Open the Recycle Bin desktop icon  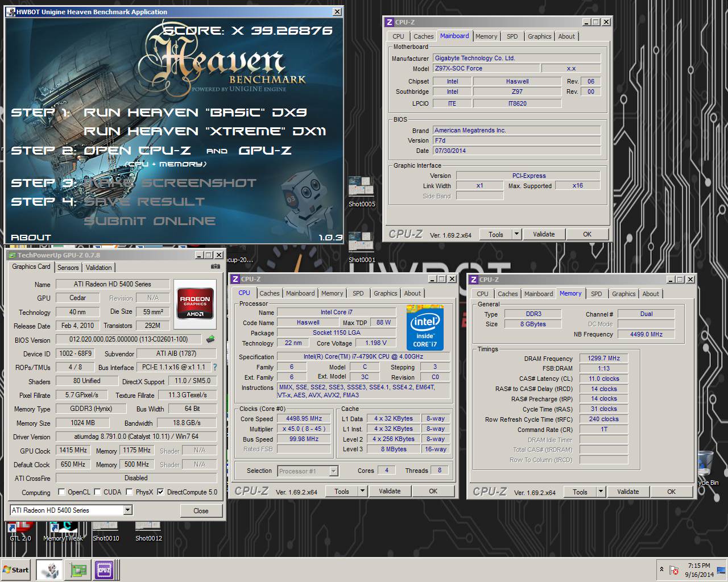click(705, 468)
